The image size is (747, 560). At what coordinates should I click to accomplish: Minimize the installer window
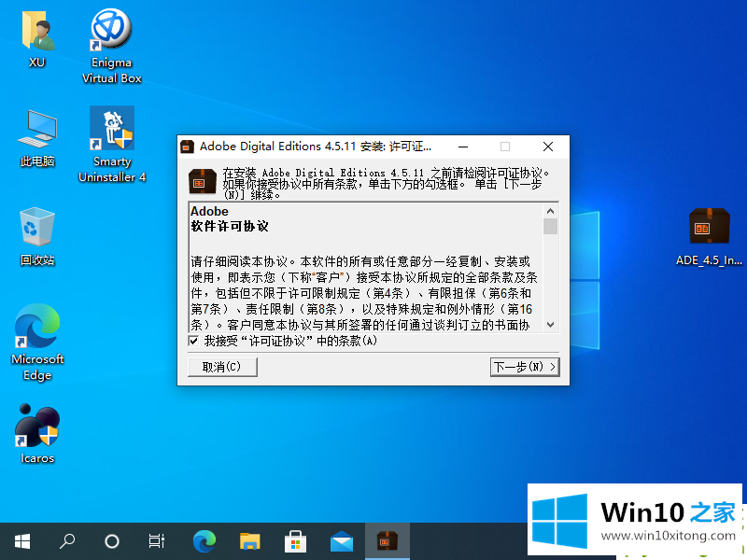coord(462,147)
